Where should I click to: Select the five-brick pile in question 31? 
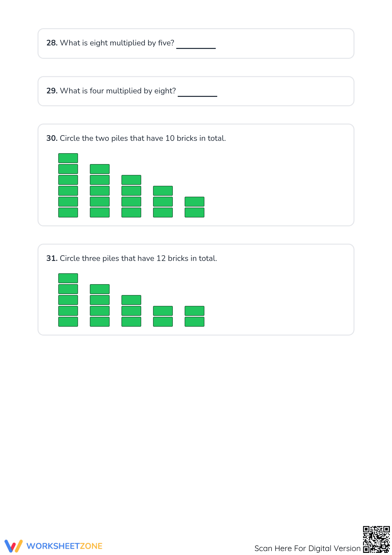tap(68, 300)
